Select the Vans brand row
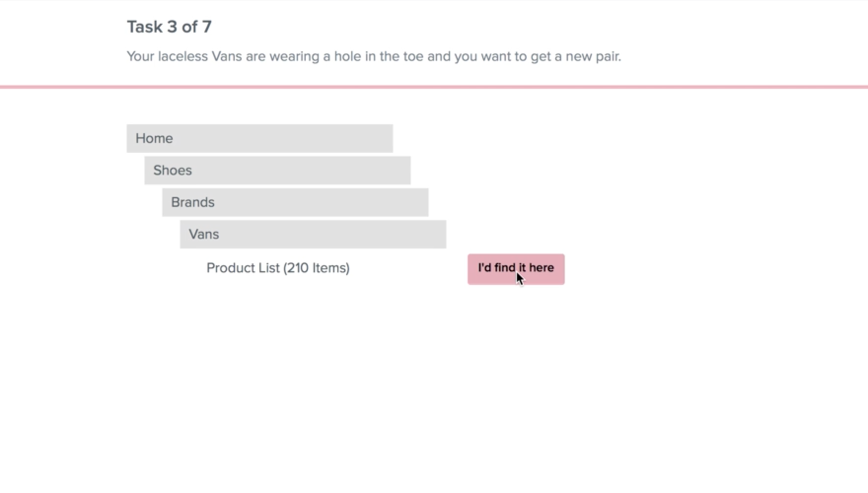Screen dimensions: 868x493 coord(313,234)
